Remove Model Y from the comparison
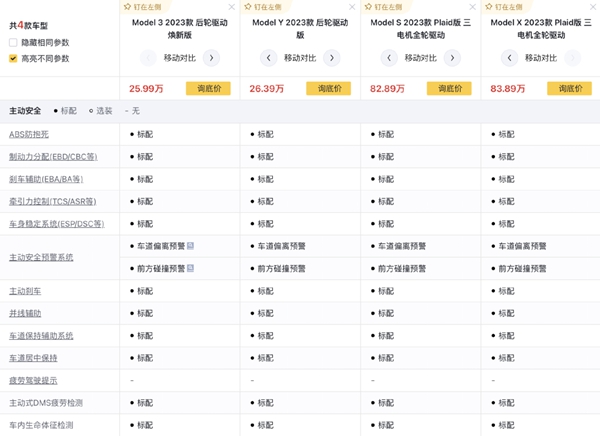This screenshot has height=436, width=600. tap(352, 6)
